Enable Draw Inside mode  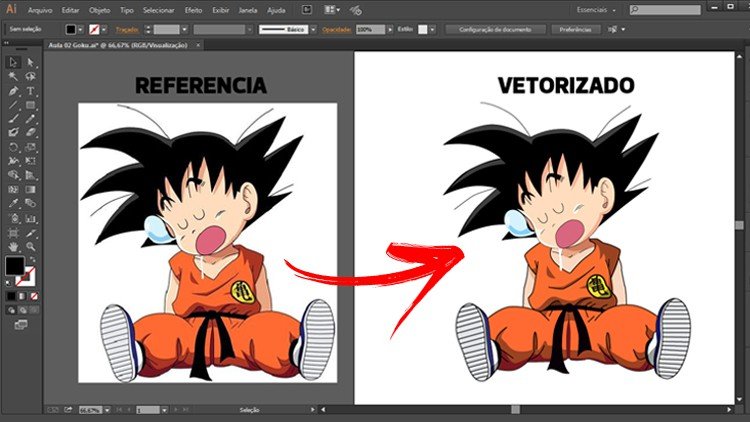tap(33, 311)
